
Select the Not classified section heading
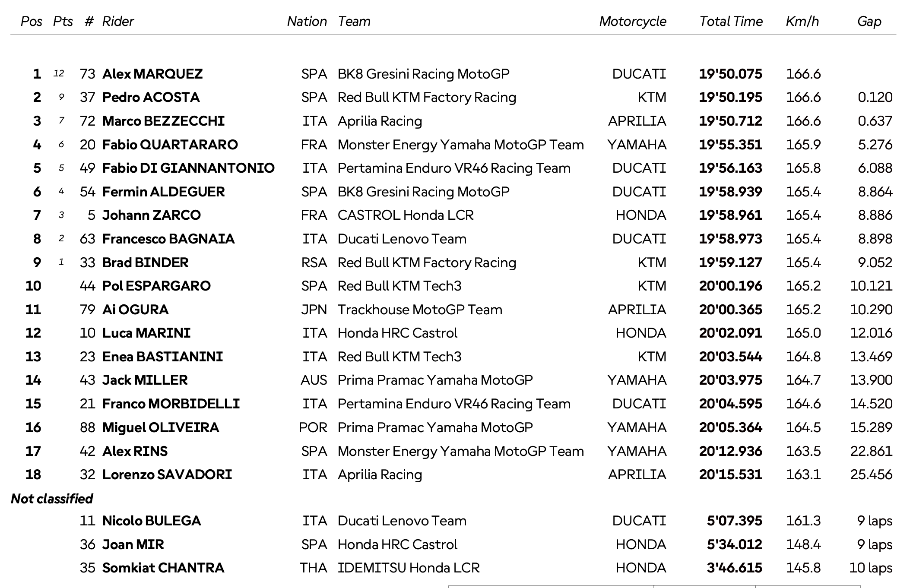pyautogui.click(x=52, y=499)
